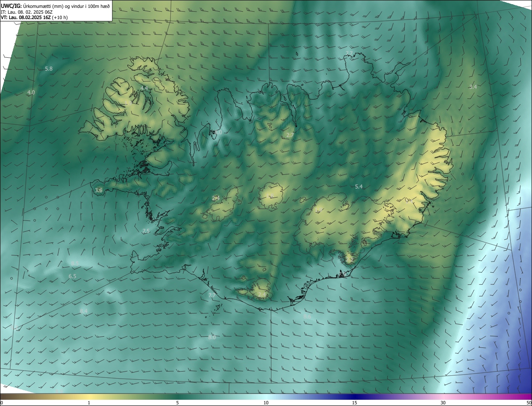The image size is (532, 406).
Task: Click the 8.5 value over the southwest sea
Action: pyautogui.click(x=75, y=263)
